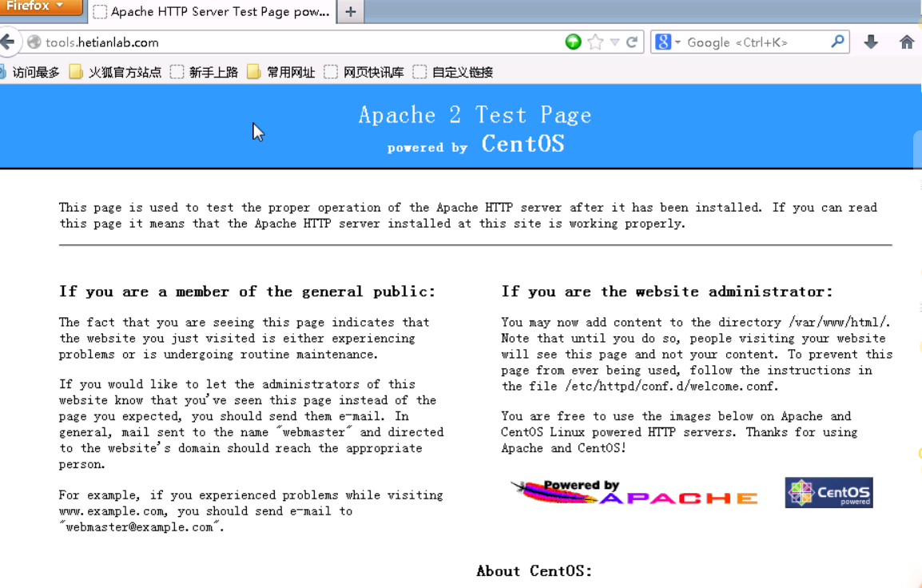The image size is (922, 588).
Task: Go back with the back arrow button
Action: click(x=8, y=42)
